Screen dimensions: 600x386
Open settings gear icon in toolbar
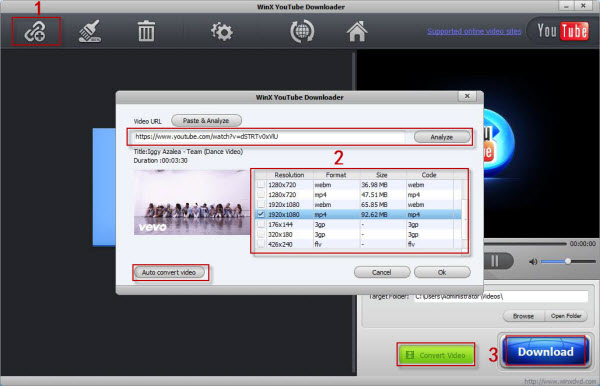pyautogui.click(x=222, y=31)
